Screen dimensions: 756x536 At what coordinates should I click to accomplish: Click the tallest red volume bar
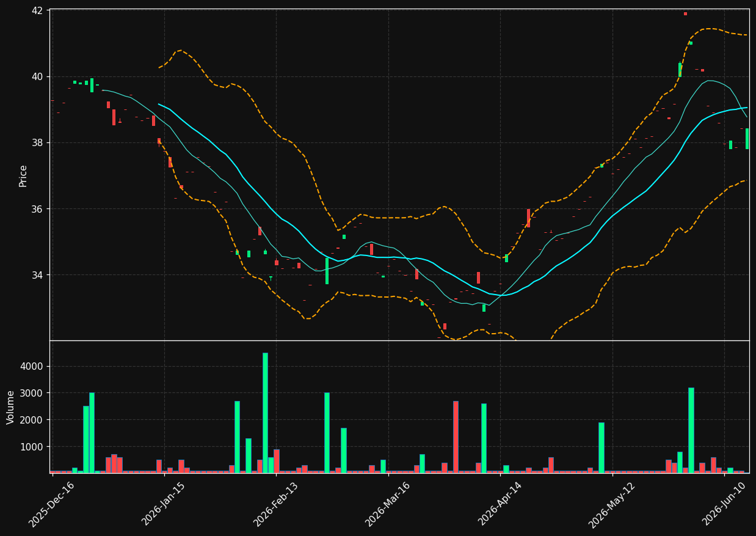456,436
